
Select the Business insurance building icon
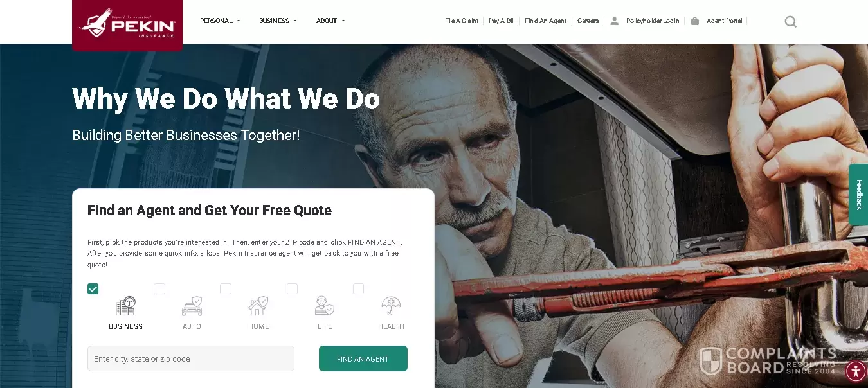125,306
